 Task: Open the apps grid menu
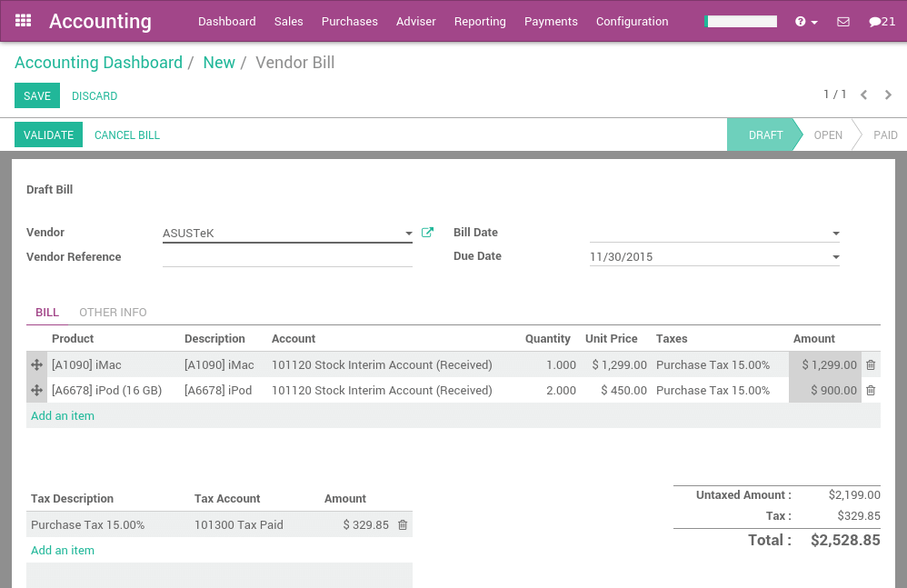23,21
